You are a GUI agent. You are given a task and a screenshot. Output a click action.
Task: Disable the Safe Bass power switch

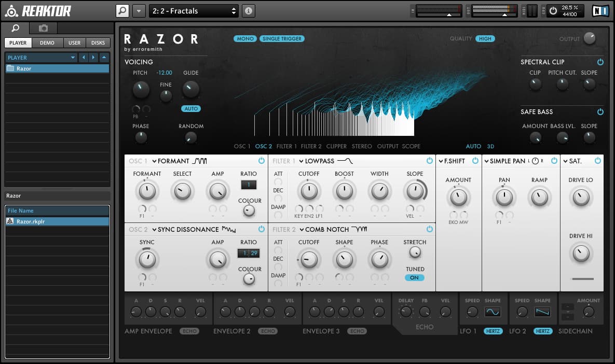point(600,111)
